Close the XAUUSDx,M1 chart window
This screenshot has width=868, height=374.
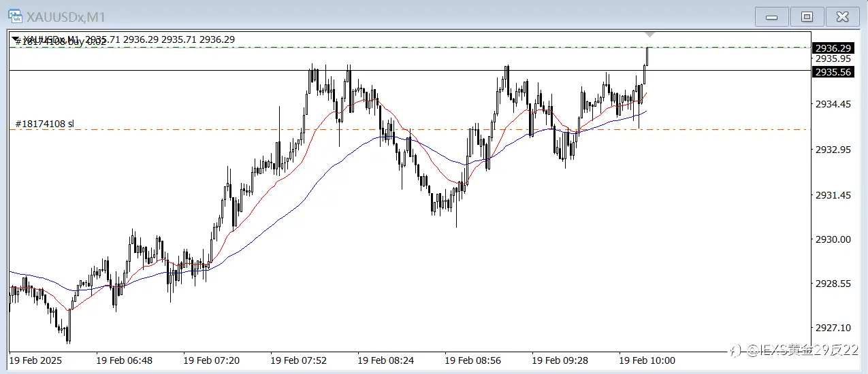click(x=843, y=17)
